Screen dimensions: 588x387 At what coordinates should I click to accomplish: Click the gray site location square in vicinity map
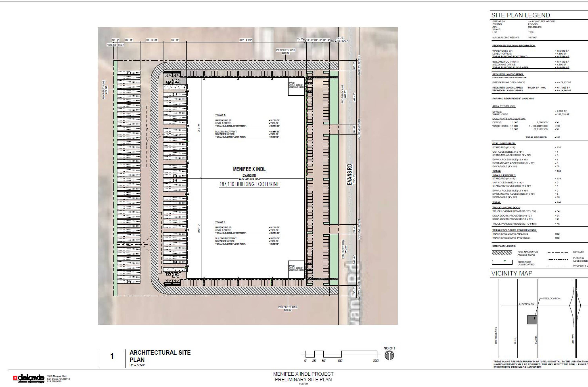tap(532, 320)
